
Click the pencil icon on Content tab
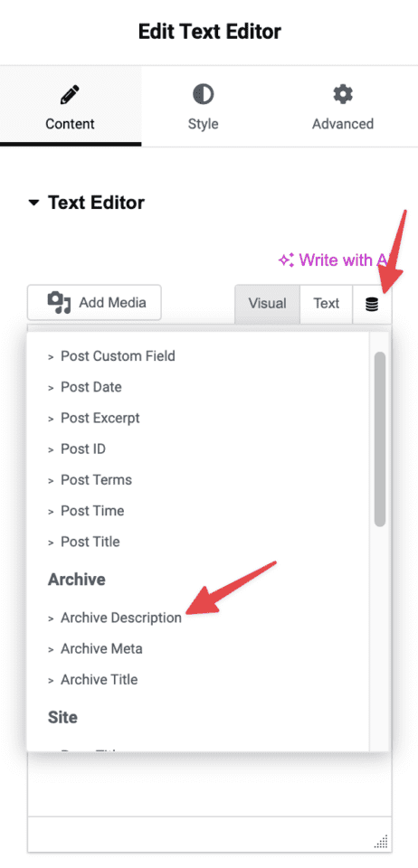(x=71, y=95)
